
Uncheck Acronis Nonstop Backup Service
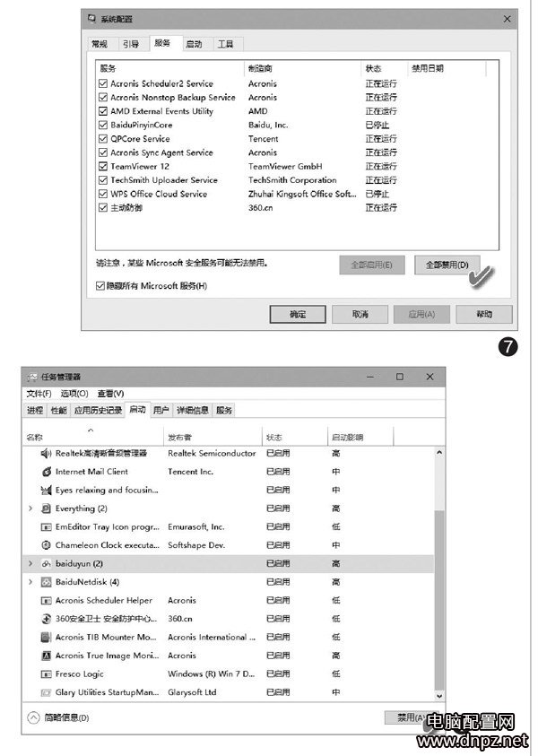click(103, 98)
